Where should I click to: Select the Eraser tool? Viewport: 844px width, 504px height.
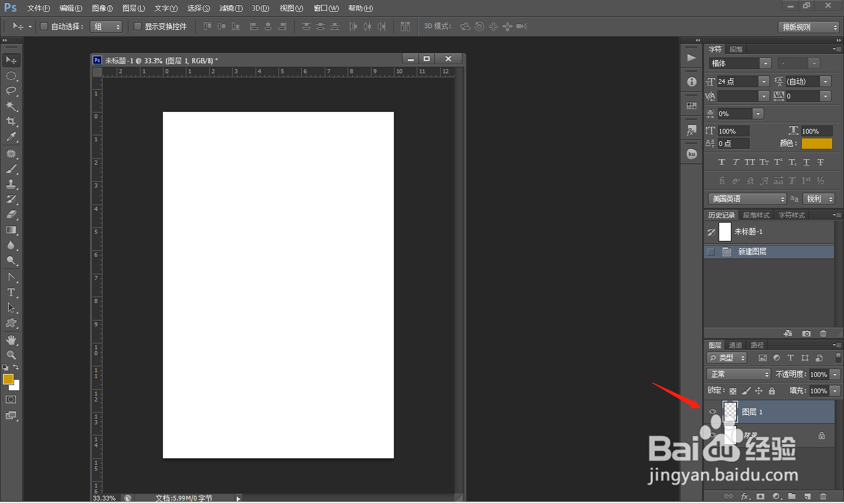click(x=11, y=214)
